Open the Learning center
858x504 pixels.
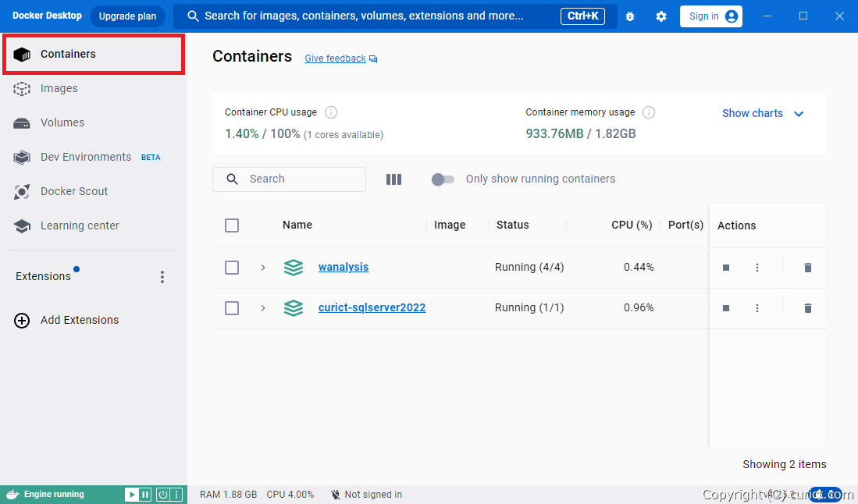(x=94, y=225)
